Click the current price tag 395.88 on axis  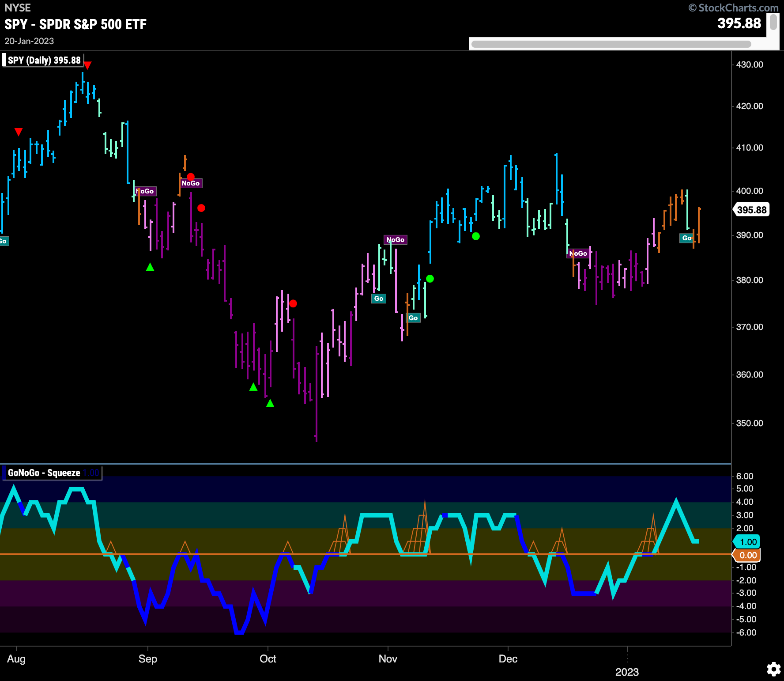pos(751,210)
